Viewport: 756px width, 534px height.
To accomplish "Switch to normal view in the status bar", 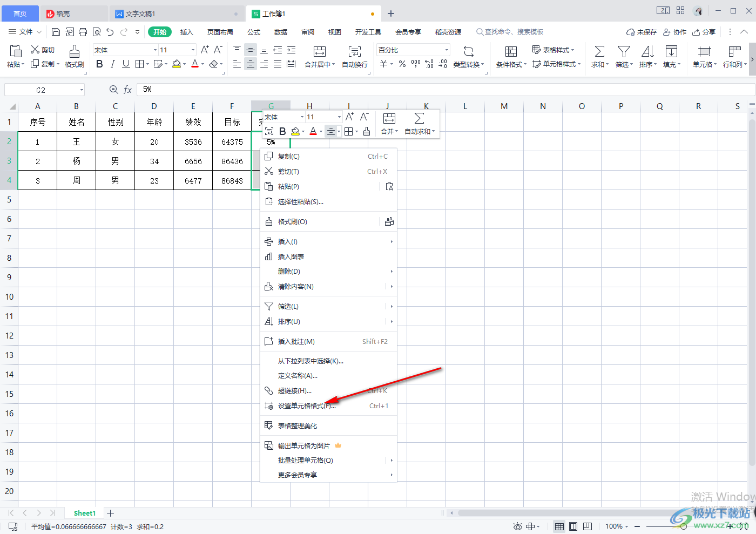I will [559, 526].
